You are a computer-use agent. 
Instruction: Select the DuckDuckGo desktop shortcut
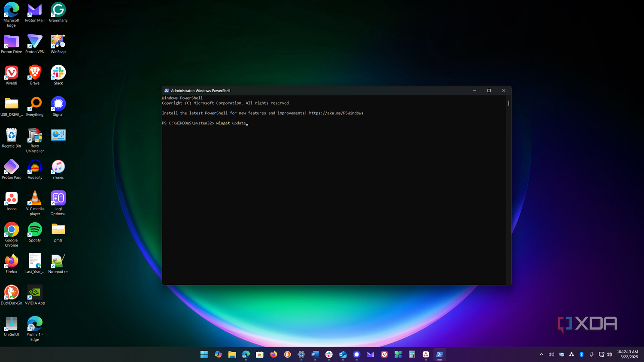click(x=12, y=295)
